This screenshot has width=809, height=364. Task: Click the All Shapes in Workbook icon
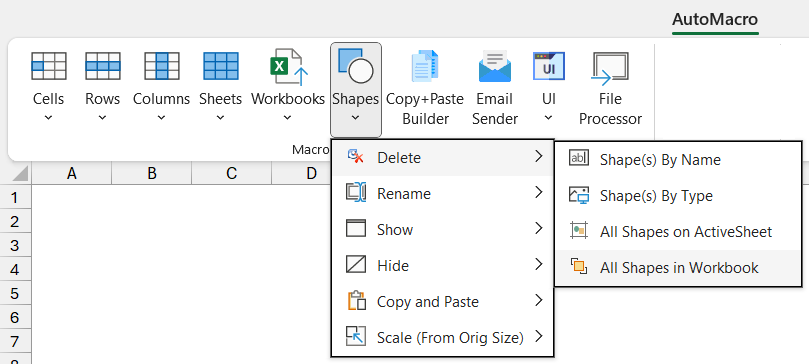pyautogui.click(x=579, y=267)
